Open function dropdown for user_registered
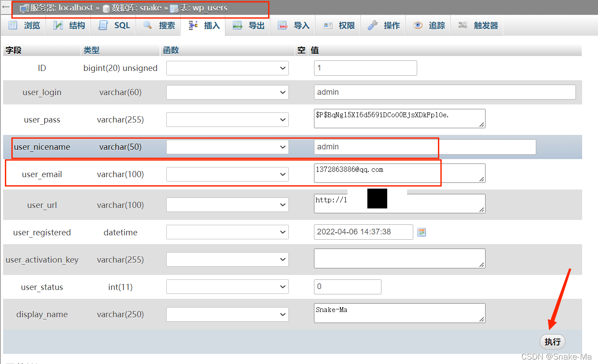 (x=228, y=232)
